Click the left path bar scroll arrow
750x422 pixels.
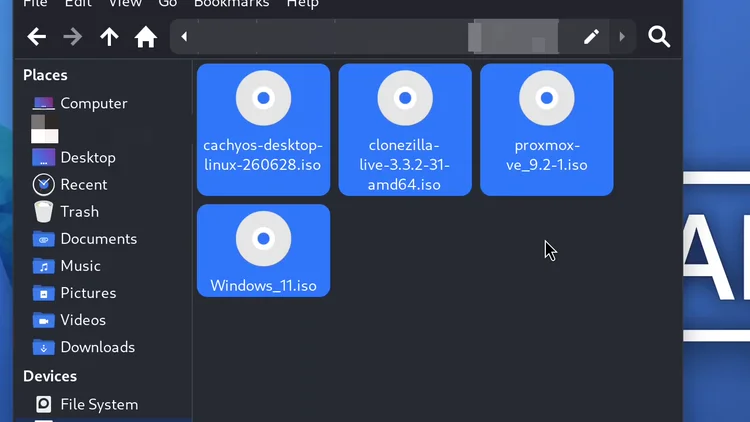pyautogui.click(x=184, y=37)
